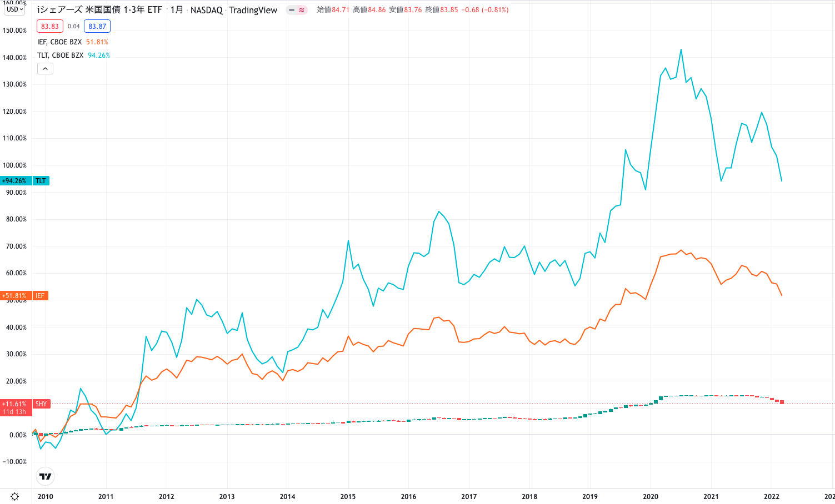This screenshot has width=835, height=504.
Task: Click the 0.04 spread value
Action: click(73, 26)
